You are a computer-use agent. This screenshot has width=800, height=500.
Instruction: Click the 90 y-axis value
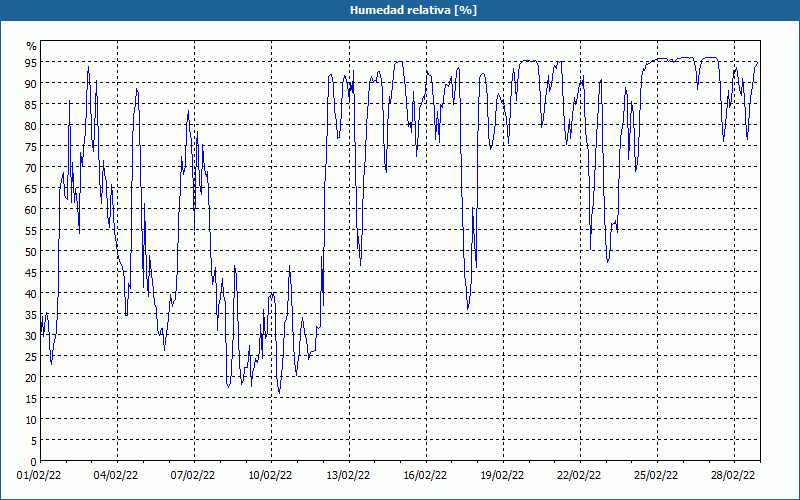click(31, 84)
